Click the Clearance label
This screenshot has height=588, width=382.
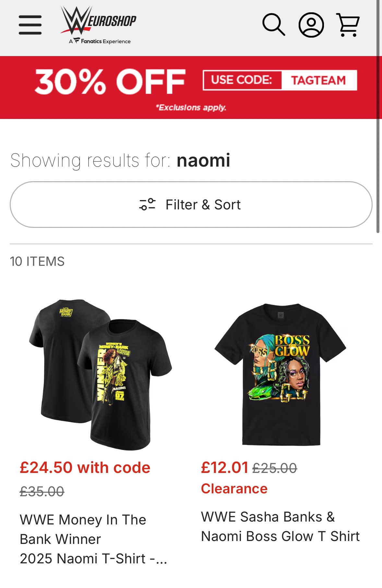pyautogui.click(x=234, y=488)
